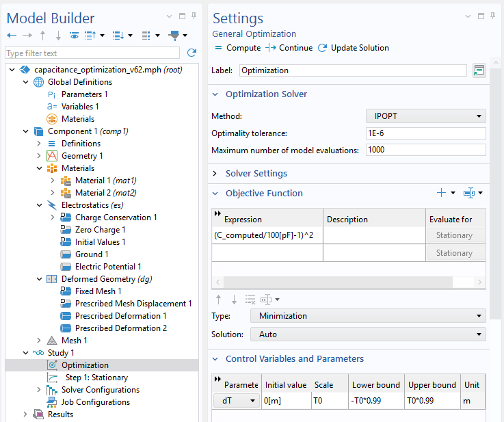
Task: Select Prescribed Deformation 1 node
Action: (121, 316)
